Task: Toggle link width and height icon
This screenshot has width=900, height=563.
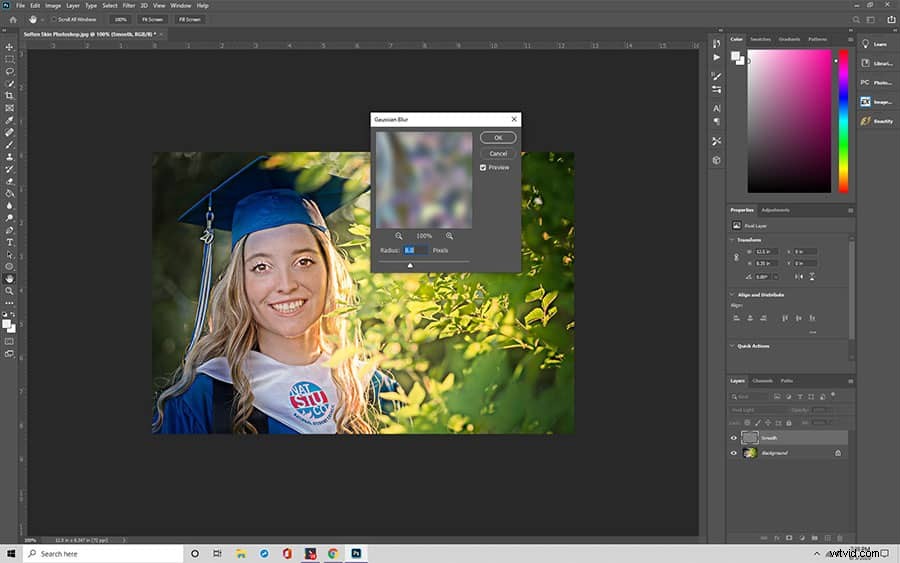Action: 736,258
